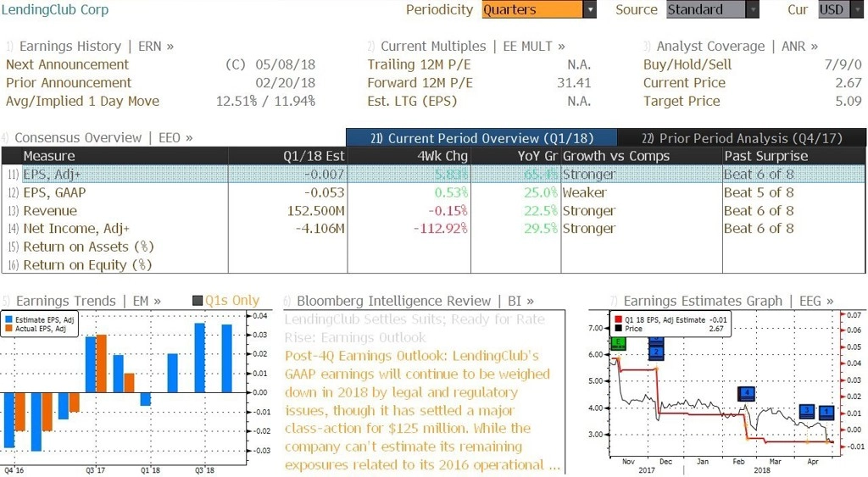The image size is (868, 477).
Task: Click EPS, GAAP estimate -0.053
Action: (324, 192)
